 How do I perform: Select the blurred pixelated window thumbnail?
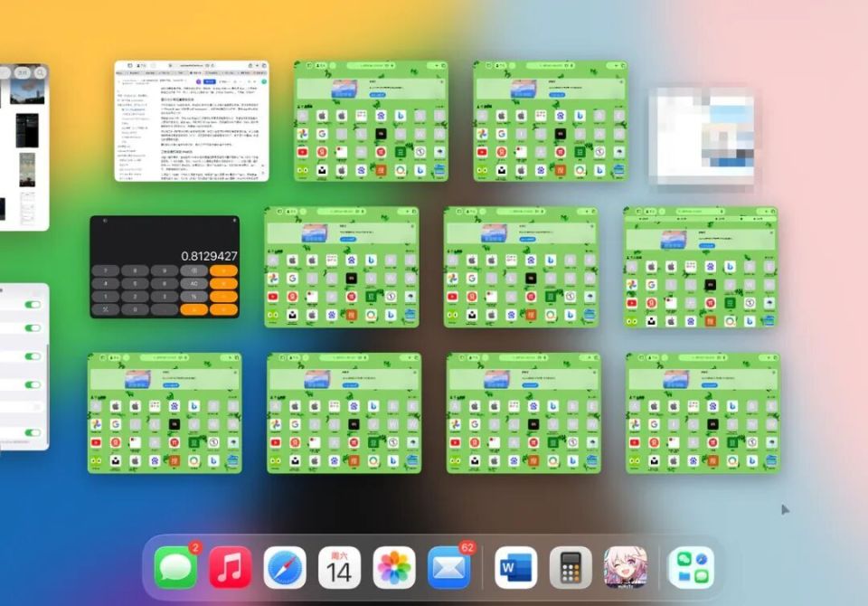(x=702, y=137)
